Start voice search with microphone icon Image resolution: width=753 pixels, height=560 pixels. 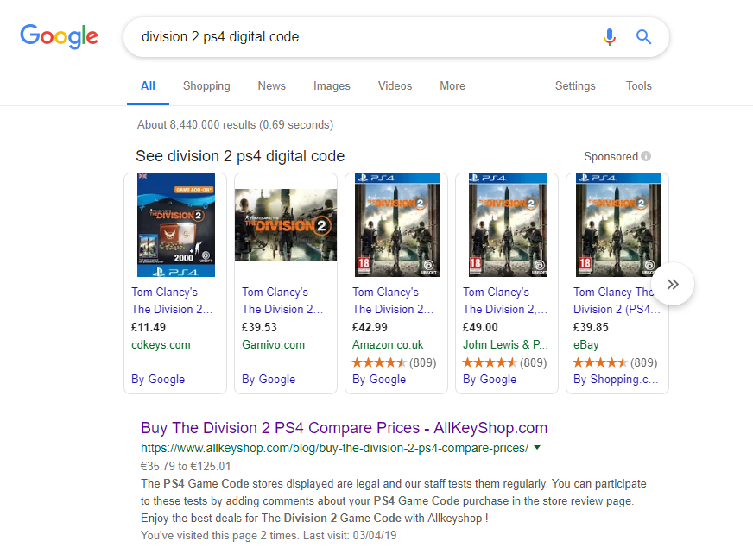coord(610,37)
